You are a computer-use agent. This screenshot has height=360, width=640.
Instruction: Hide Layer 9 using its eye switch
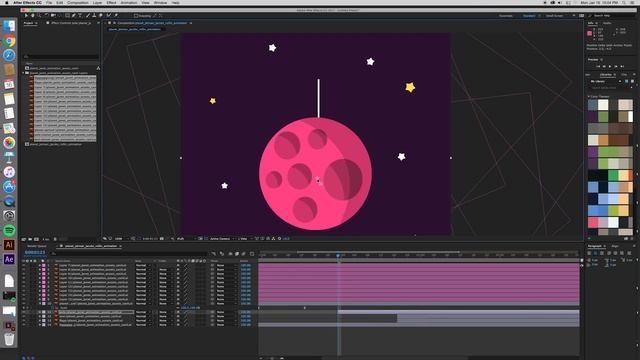point(23,273)
